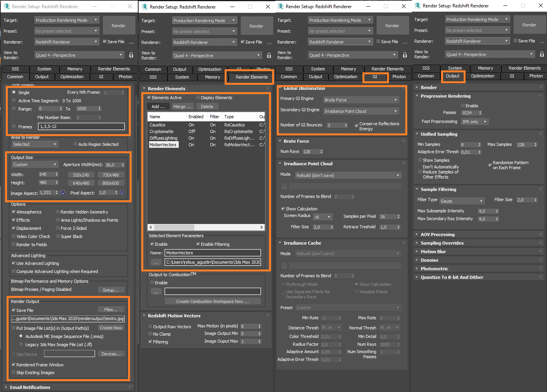Click horizontal scrollbar of elements list
The image size is (547, 392).
[x=206, y=227]
